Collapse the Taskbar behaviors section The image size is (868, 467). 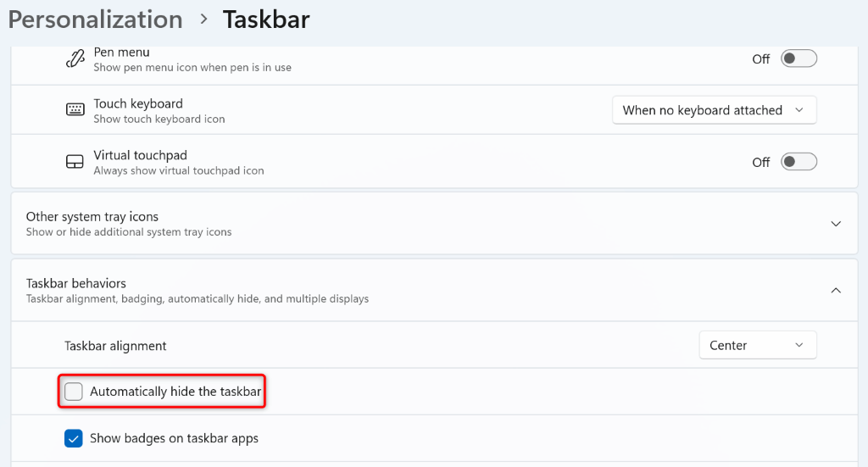pyautogui.click(x=836, y=290)
